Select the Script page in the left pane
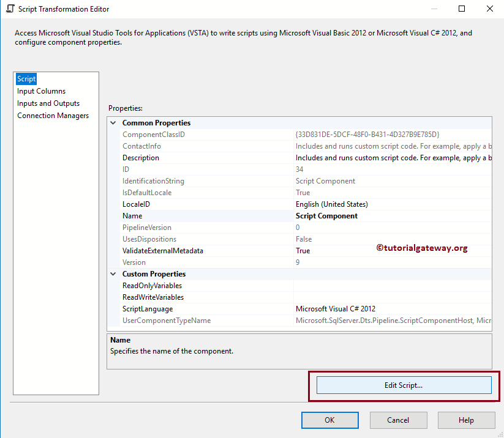 point(26,78)
